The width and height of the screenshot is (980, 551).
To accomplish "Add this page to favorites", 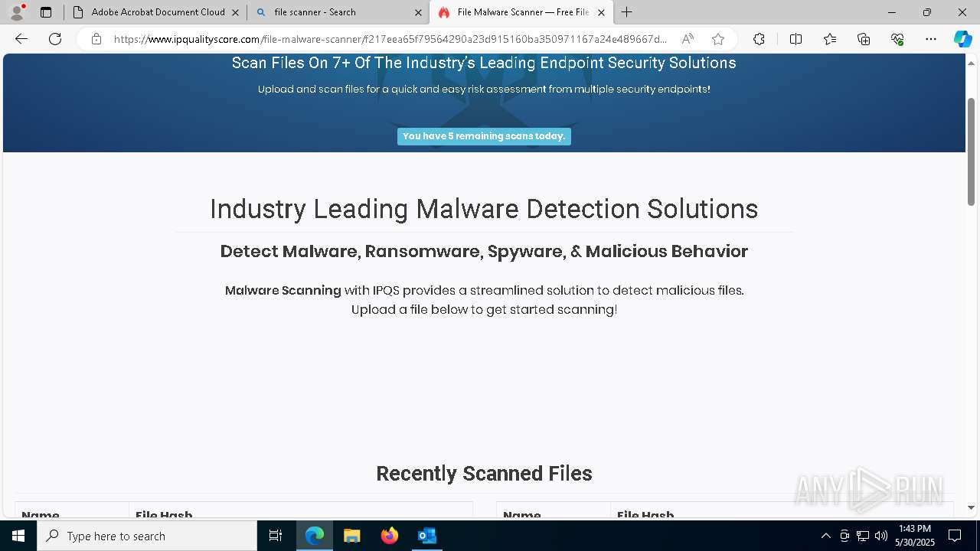I will coord(718,39).
